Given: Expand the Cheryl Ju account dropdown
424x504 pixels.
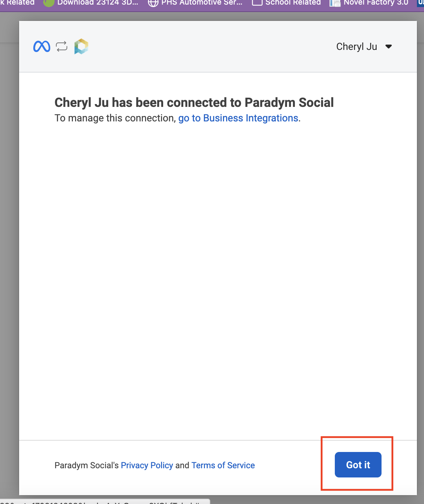Looking at the screenshot, I should 389,47.
